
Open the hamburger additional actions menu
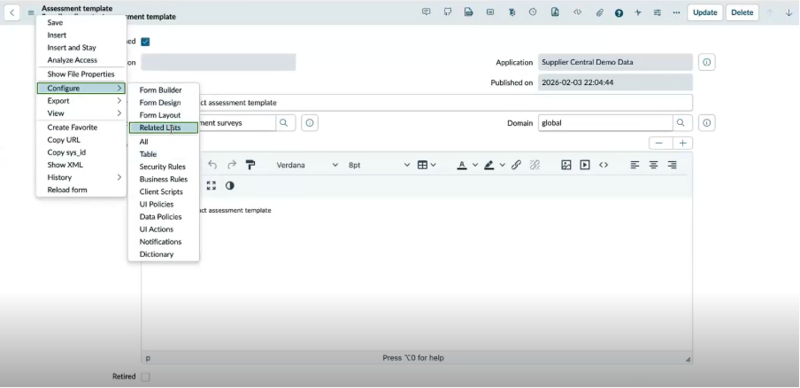coord(31,13)
